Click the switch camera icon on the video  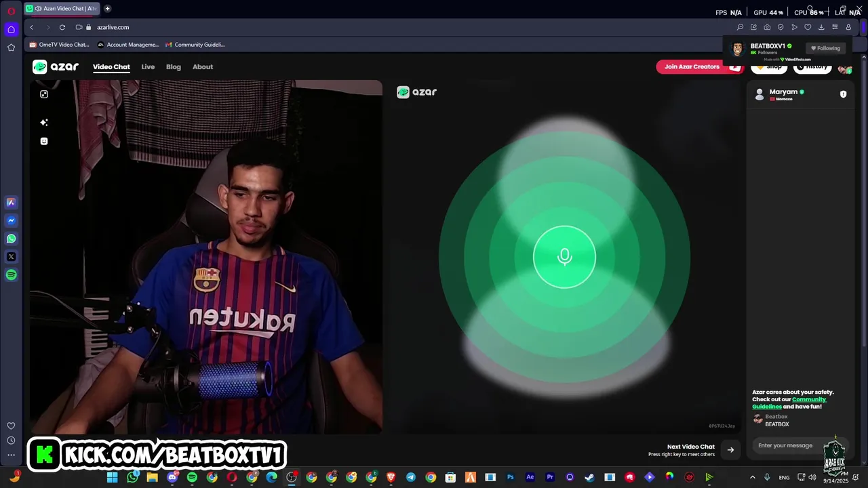pos(44,94)
